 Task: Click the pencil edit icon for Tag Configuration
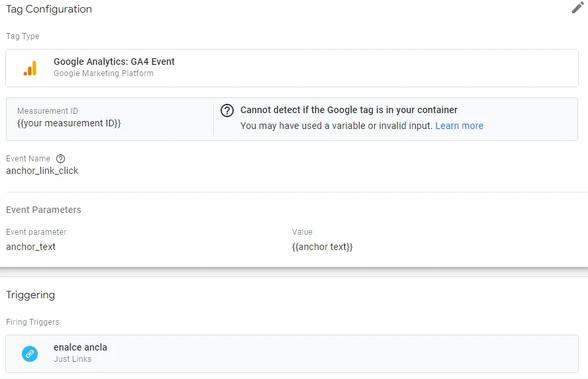coord(577,8)
